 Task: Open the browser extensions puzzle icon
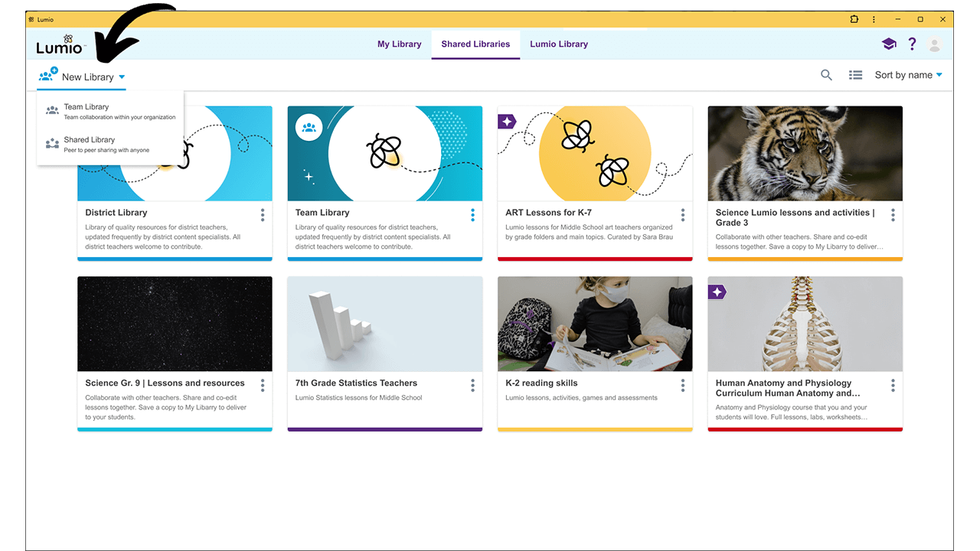853,19
